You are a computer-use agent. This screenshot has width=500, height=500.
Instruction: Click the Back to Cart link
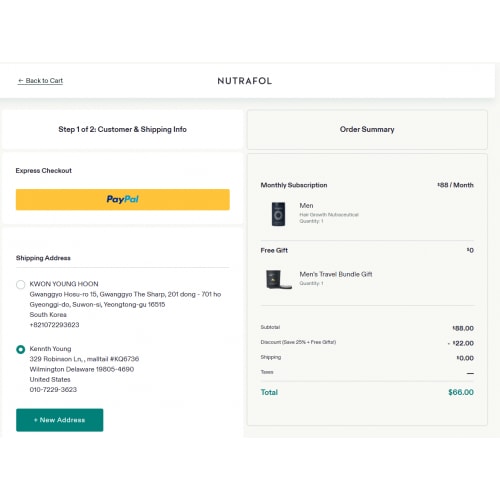coord(40,81)
